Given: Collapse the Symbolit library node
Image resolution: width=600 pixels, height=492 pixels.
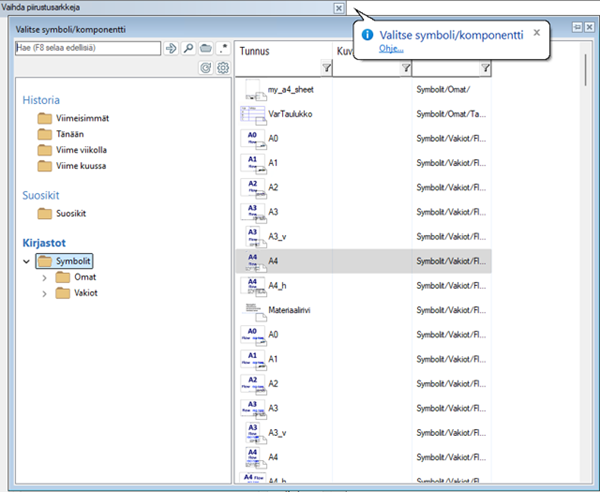Looking at the screenshot, I should coord(27,261).
